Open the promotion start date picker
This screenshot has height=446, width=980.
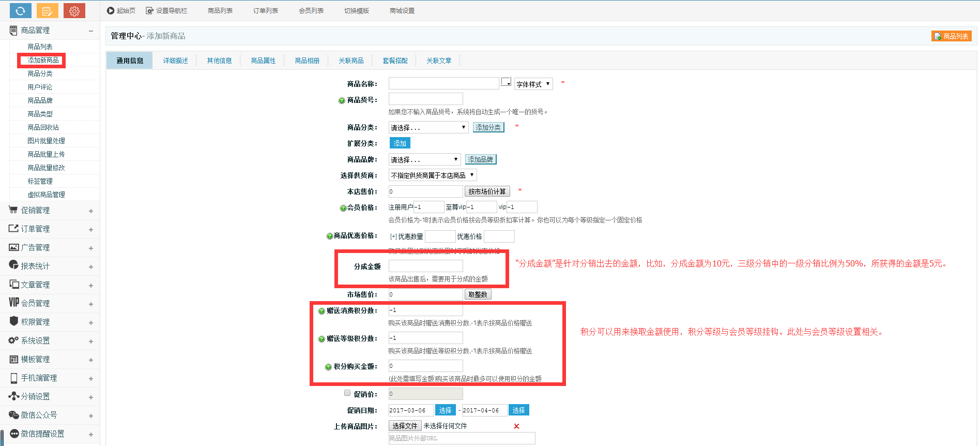446,410
